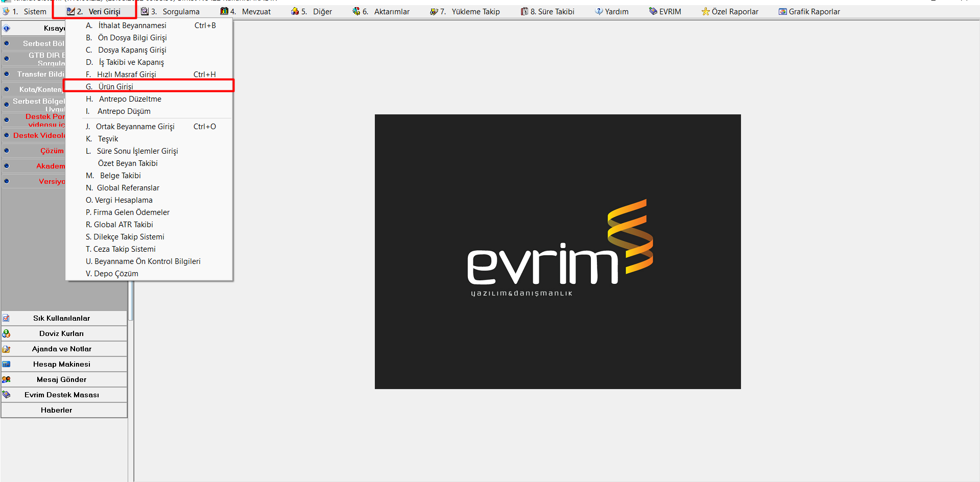Click the Kısayol panel header icon
This screenshot has width=980, height=482.
[7, 28]
